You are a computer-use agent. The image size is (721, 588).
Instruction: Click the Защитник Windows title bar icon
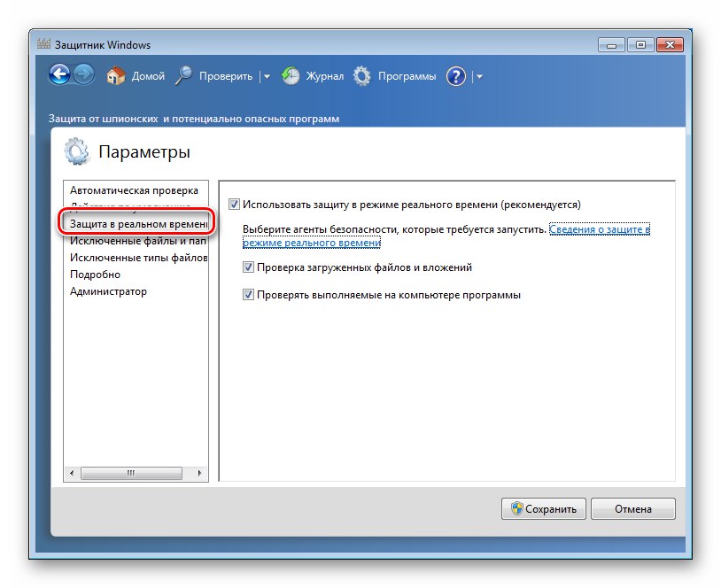click(43, 44)
